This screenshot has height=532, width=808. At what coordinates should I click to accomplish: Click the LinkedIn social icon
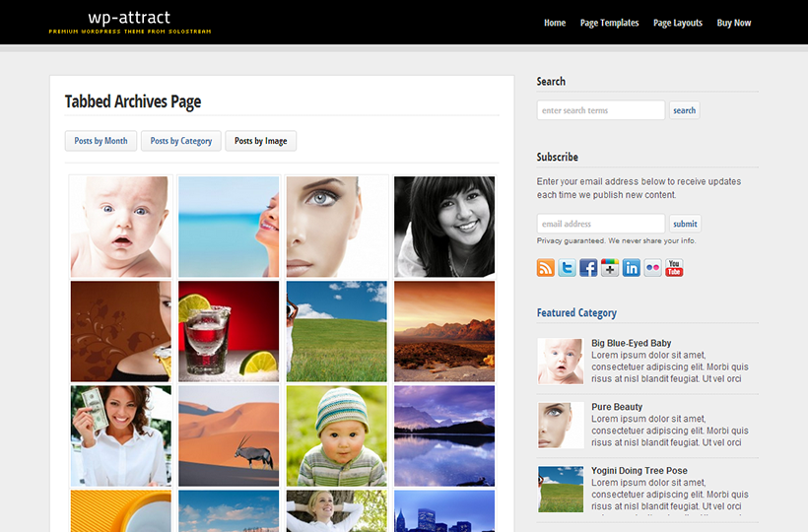click(632, 268)
